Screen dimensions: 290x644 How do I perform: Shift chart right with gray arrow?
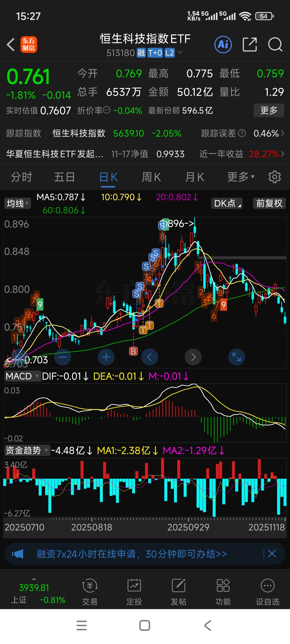click(x=193, y=357)
